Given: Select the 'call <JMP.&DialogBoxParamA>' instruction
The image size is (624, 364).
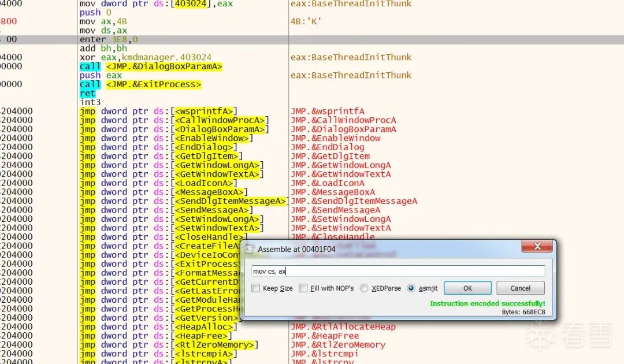Looking at the screenshot, I should [151, 66].
